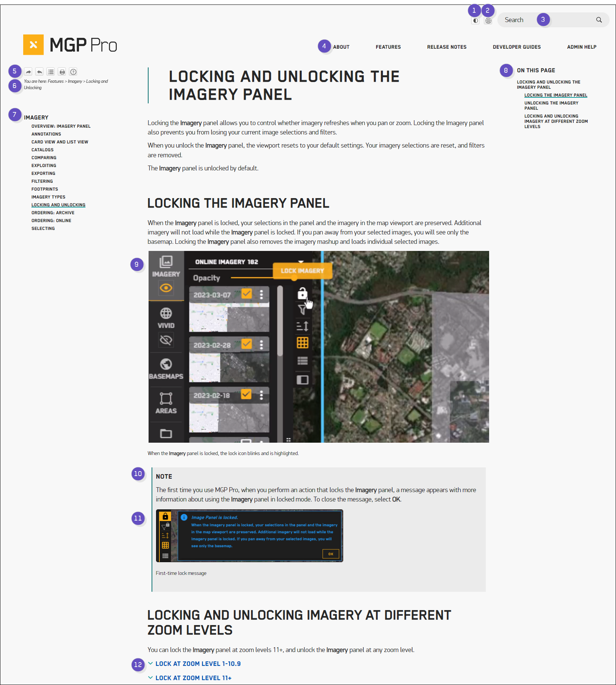The width and height of the screenshot is (616, 685).
Task: Open the Online Imagery 182 dropdown arrow
Action: point(301,261)
